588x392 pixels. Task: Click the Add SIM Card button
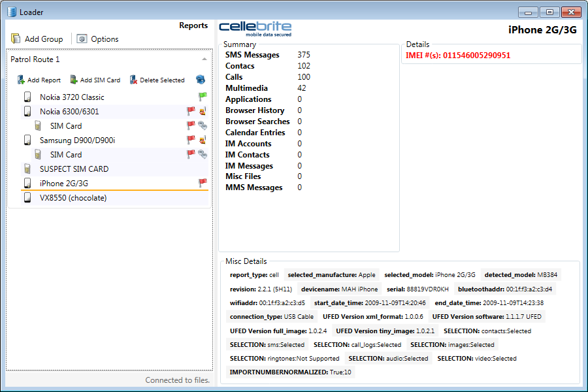[x=95, y=80]
